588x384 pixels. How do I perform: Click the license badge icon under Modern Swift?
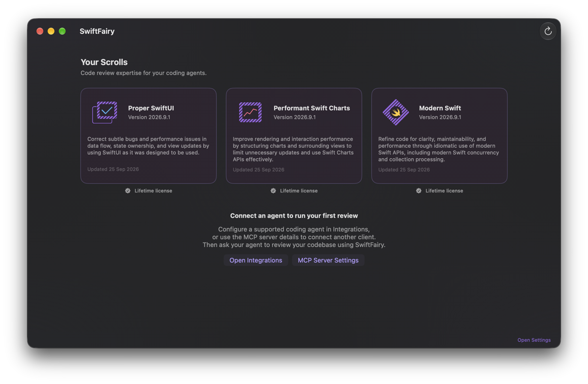click(x=419, y=191)
